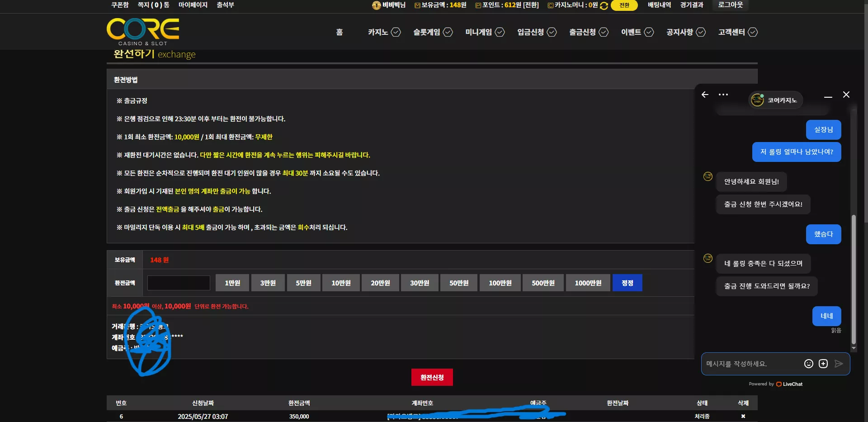Select the 10만원 amount button
868x422 pixels.
pos(341,283)
